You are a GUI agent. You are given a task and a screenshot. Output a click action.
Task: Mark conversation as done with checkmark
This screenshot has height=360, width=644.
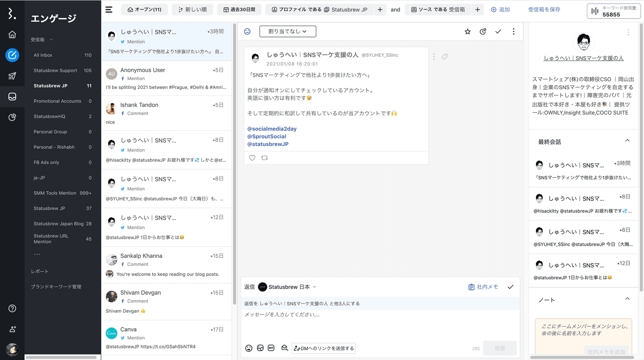[498, 32]
